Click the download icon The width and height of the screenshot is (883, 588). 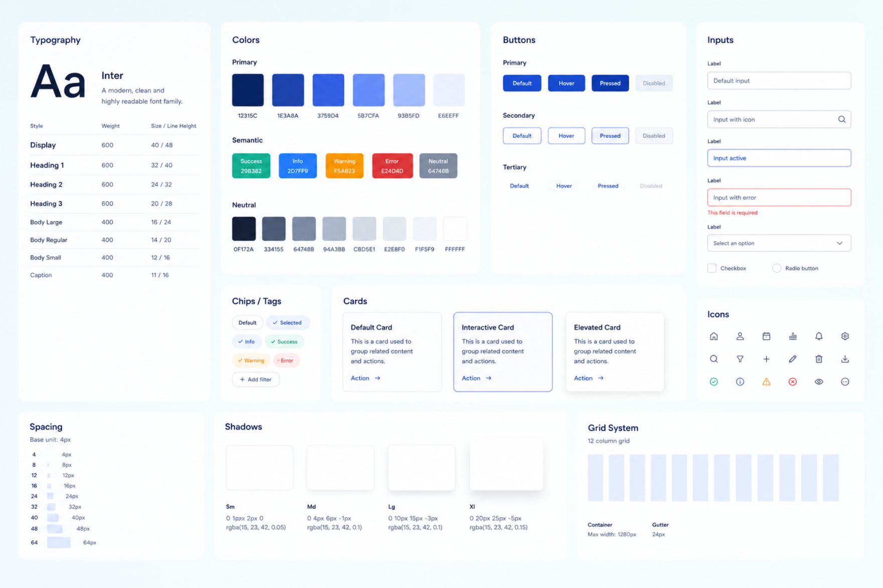click(x=845, y=359)
